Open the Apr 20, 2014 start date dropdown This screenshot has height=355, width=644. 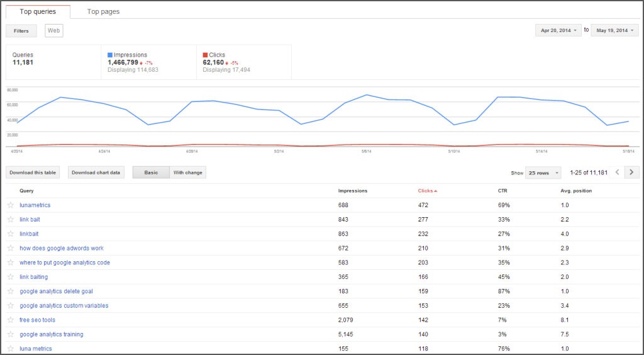coord(558,30)
